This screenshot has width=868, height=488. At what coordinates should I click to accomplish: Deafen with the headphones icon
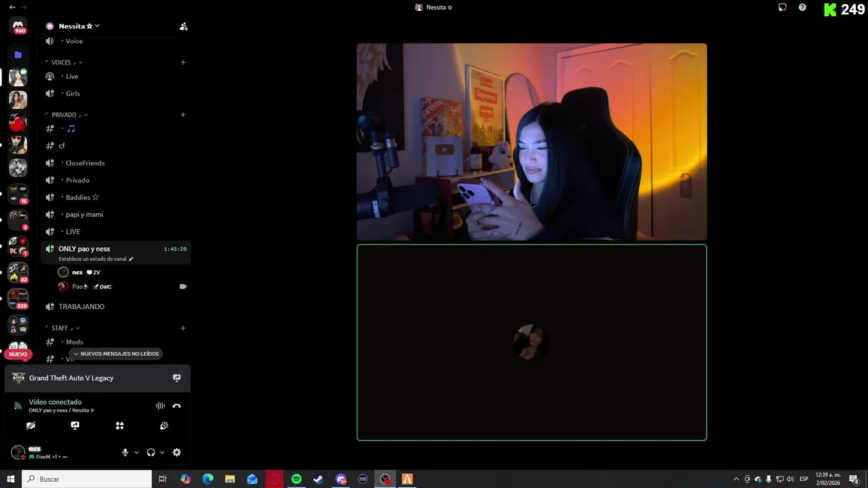pos(151,452)
